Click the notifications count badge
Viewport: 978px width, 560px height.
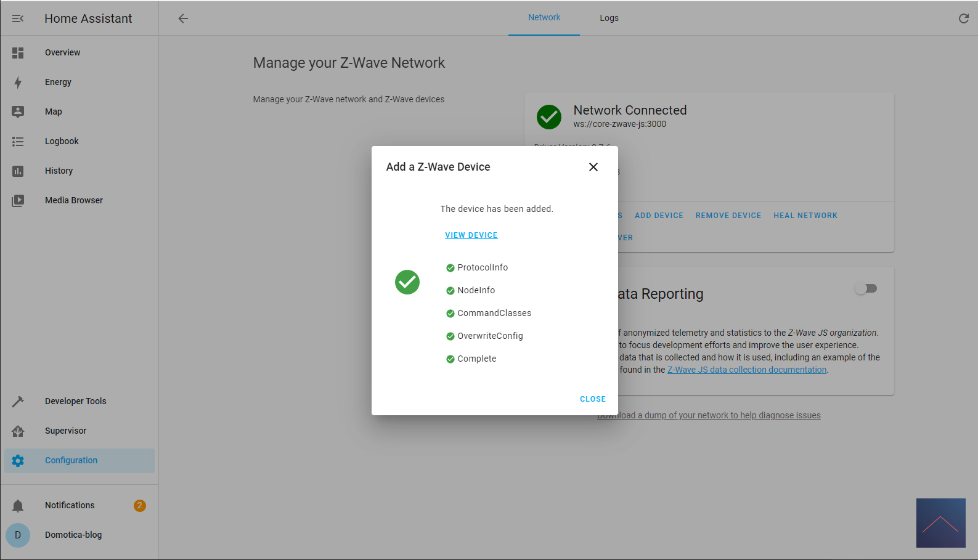point(140,506)
